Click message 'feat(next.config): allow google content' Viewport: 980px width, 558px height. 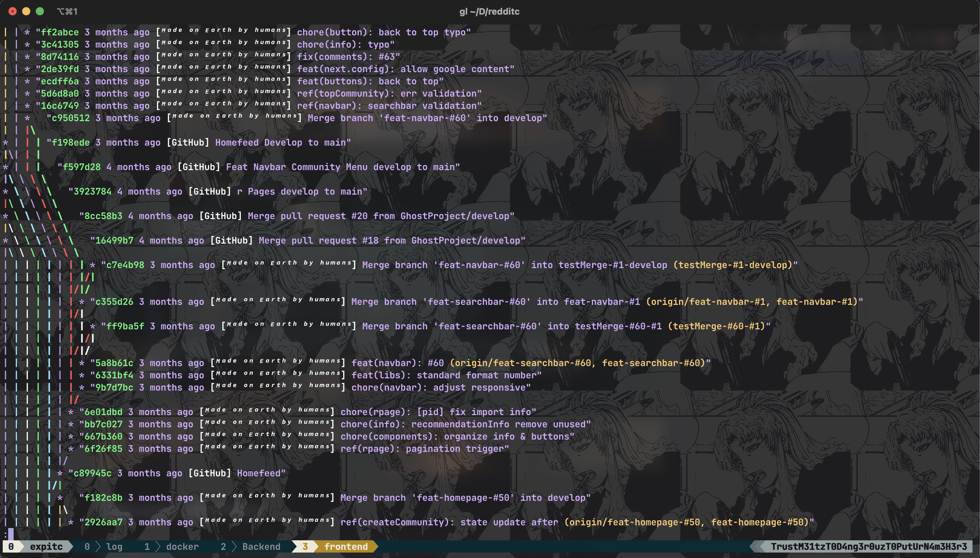pyautogui.click(x=403, y=69)
